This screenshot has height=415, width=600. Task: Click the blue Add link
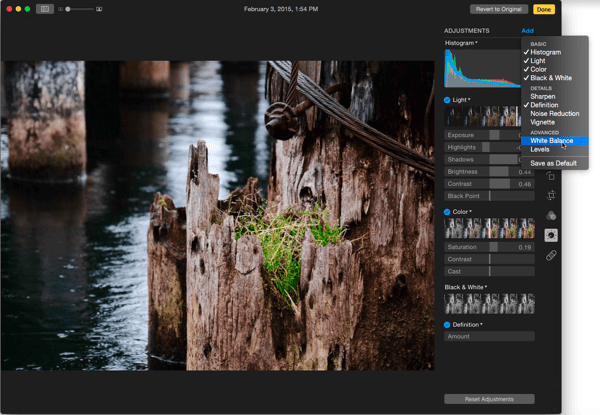pyautogui.click(x=527, y=31)
